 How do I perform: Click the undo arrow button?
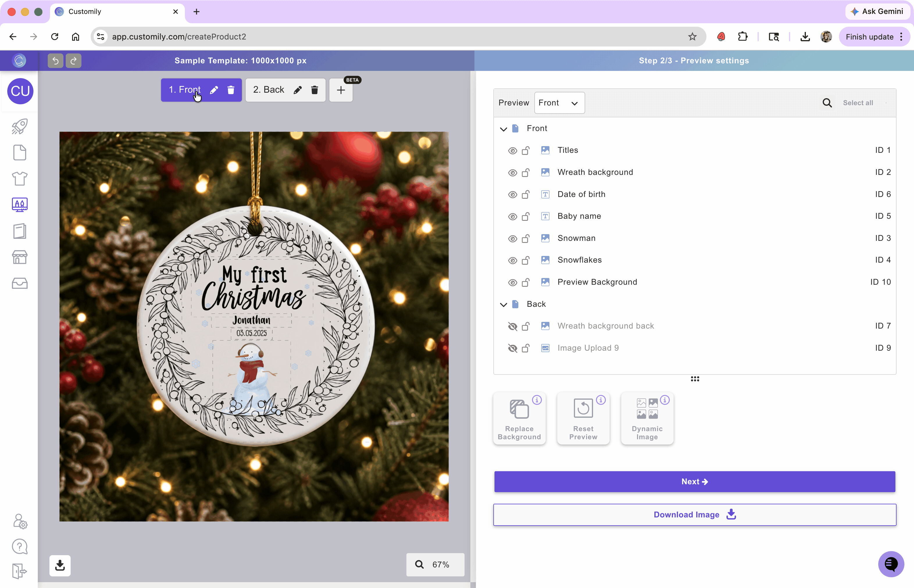click(55, 60)
